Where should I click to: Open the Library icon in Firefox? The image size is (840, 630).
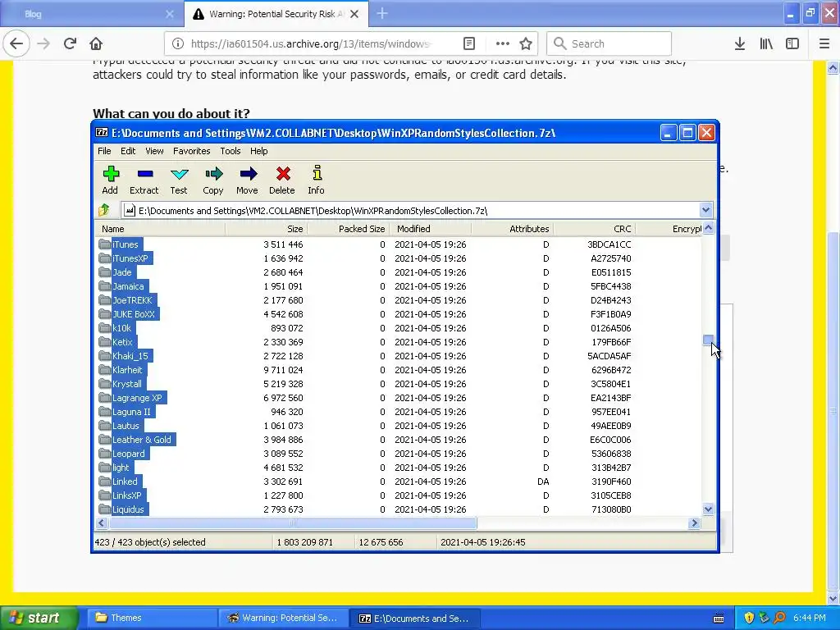pos(766,44)
